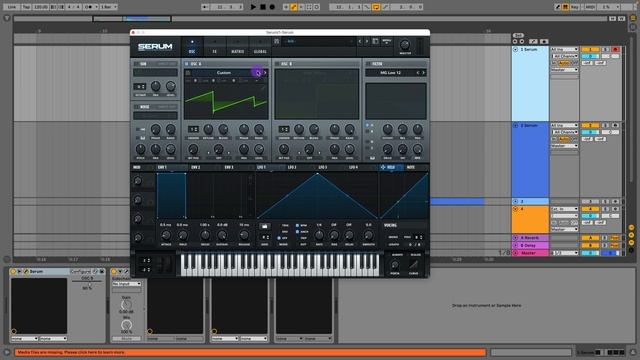The height and width of the screenshot is (360, 640).
Task: Select LFO OFF mode radio button
Action: tap(279, 238)
